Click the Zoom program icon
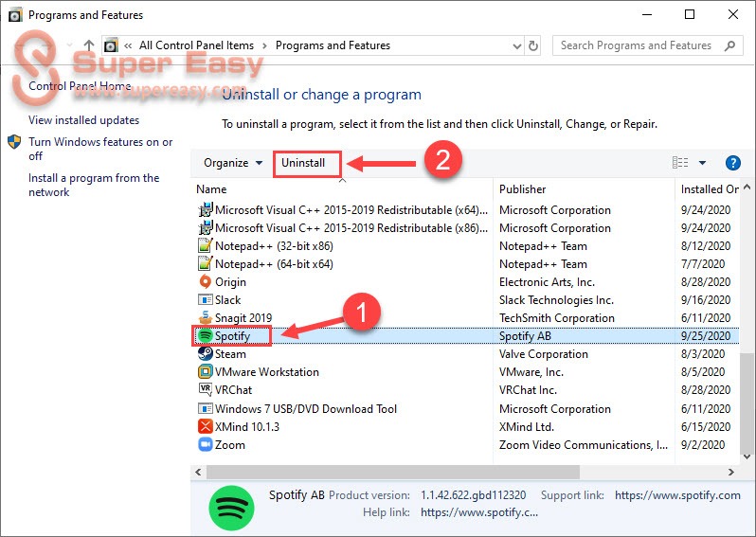Image resolution: width=756 pixels, height=537 pixels. pyautogui.click(x=206, y=444)
